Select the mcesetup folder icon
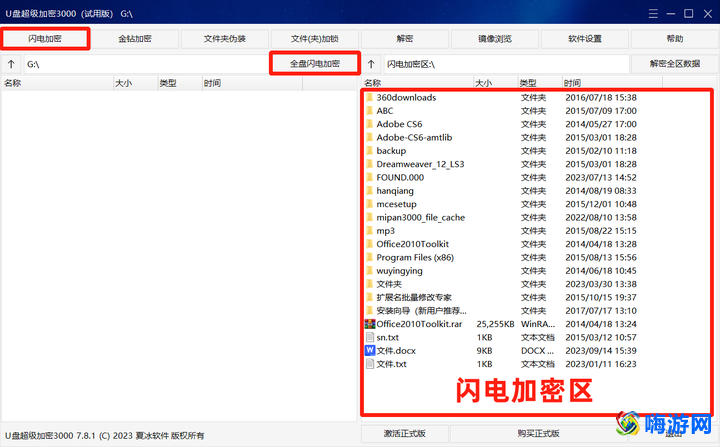The height and width of the screenshot is (447, 720). pyautogui.click(x=370, y=204)
